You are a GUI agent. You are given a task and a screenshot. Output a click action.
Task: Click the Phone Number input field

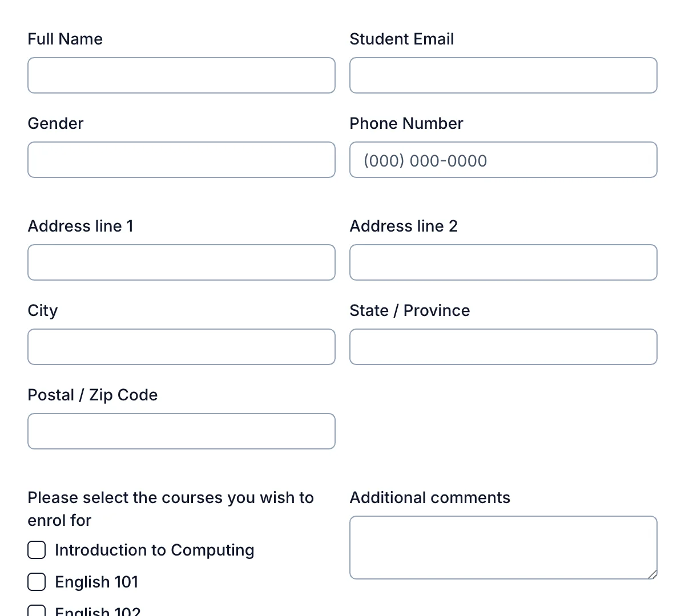[x=503, y=160]
